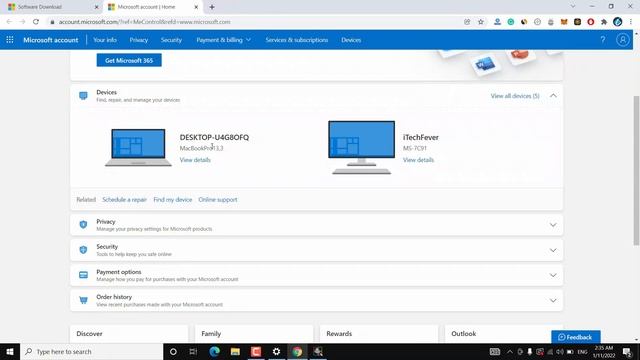Expand the Order history chevron

pos(553,300)
